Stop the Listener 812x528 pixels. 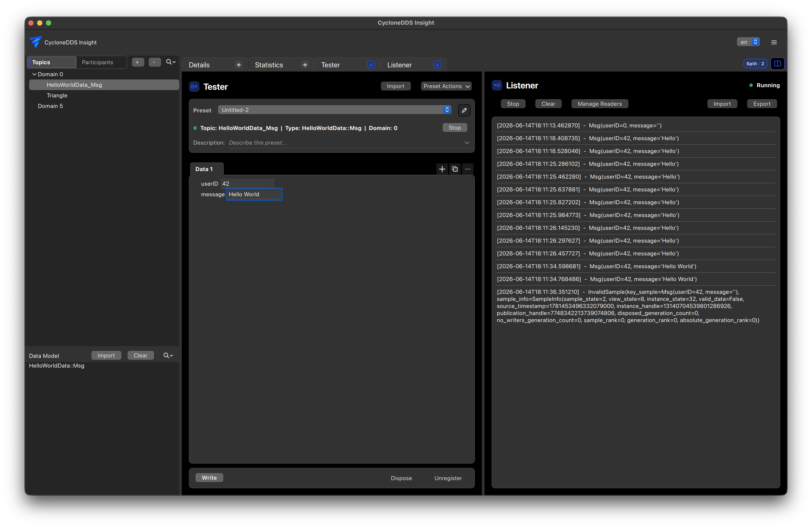[x=513, y=104]
